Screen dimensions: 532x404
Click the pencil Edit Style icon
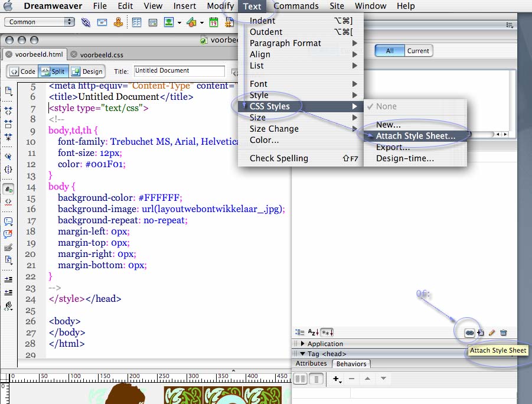pyautogui.click(x=492, y=333)
